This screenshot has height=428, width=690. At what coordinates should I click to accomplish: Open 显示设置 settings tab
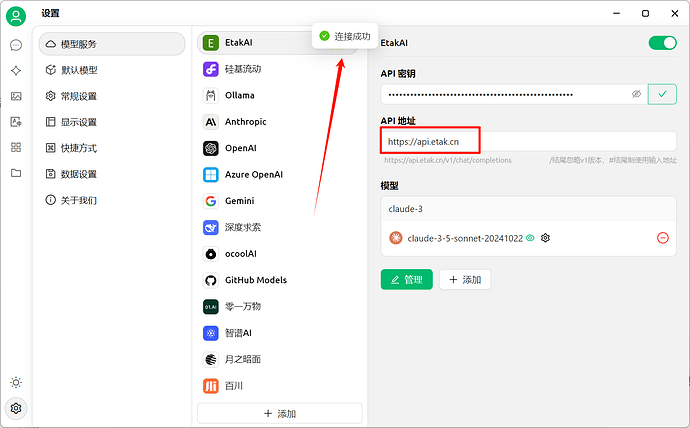pos(112,122)
